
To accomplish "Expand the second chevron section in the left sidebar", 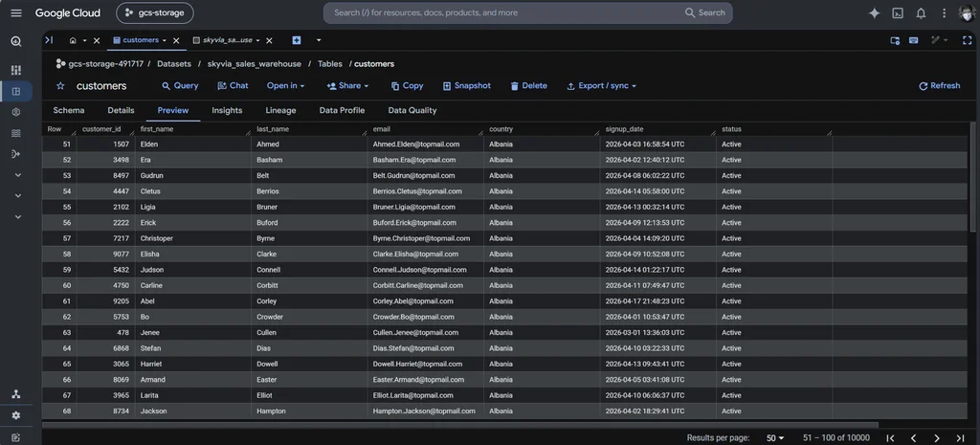I will tap(17, 195).
